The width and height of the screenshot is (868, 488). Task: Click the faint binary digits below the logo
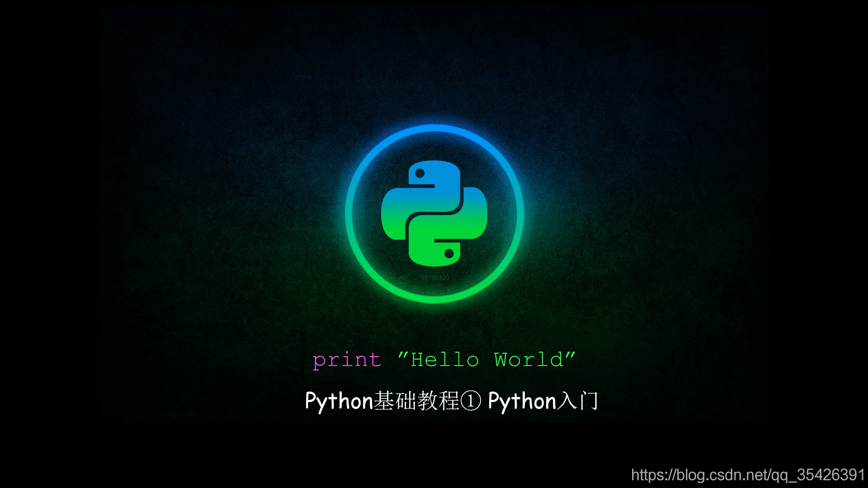pos(435,277)
